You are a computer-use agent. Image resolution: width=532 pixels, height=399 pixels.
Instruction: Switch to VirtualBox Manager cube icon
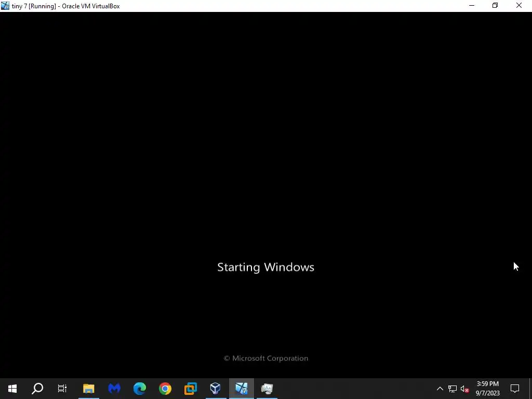[x=216, y=389]
